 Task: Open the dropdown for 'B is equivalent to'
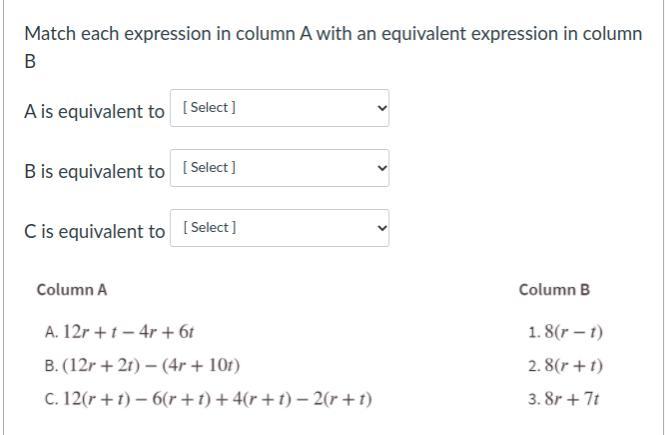(x=279, y=168)
